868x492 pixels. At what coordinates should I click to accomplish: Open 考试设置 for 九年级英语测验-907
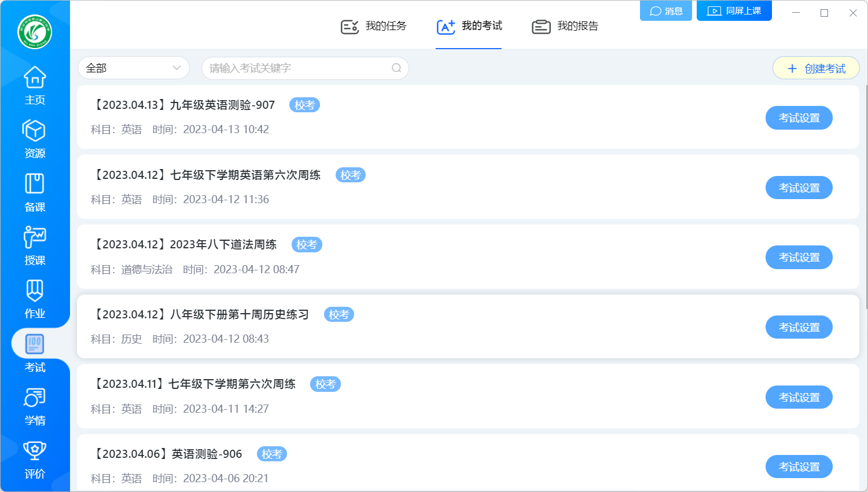[x=799, y=118]
